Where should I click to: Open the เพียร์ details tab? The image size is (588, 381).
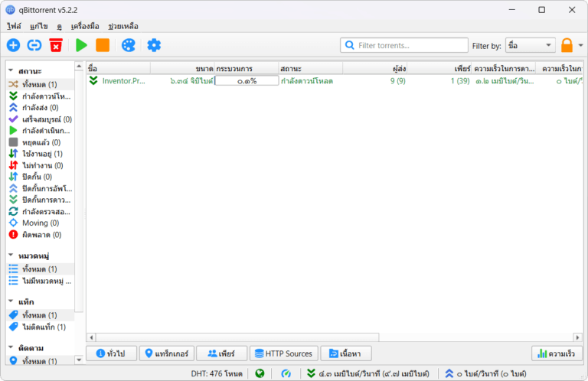pos(221,353)
